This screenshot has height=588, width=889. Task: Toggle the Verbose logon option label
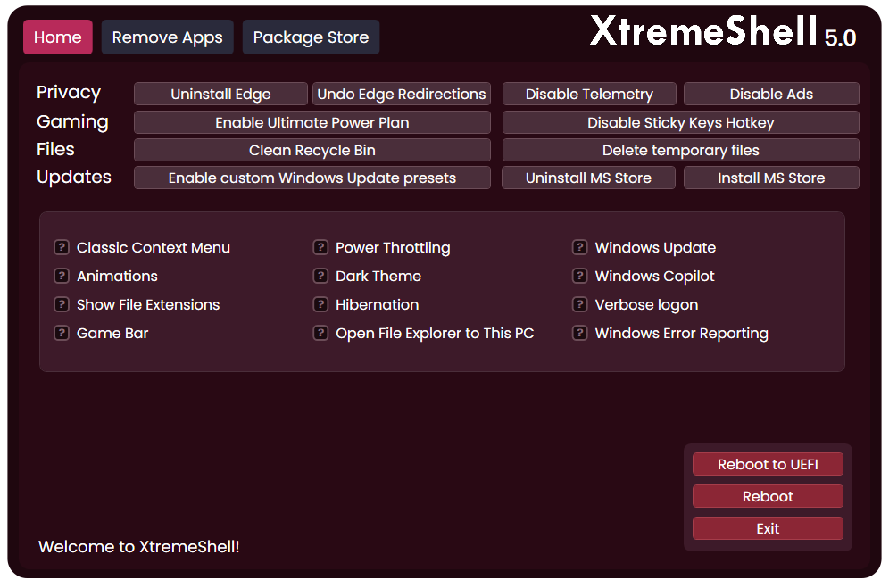tap(646, 304)
